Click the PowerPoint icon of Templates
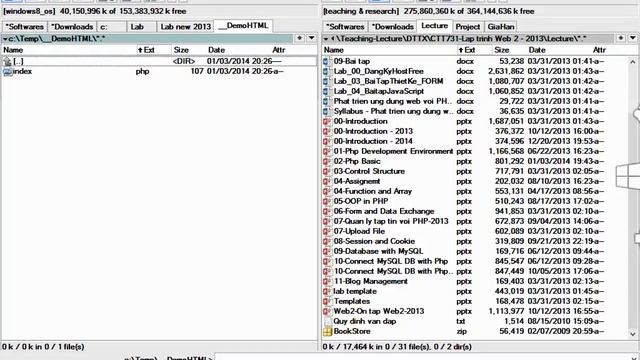 point(327,301)
